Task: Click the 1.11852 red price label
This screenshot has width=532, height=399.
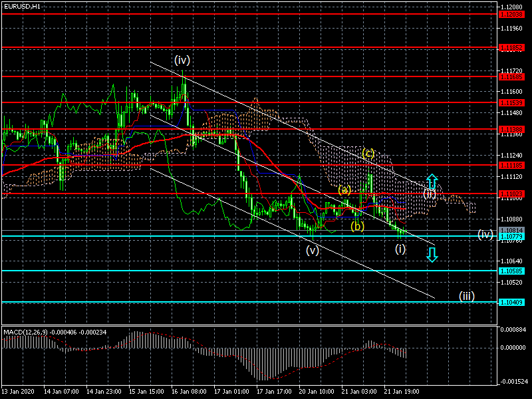Action: 511,48
